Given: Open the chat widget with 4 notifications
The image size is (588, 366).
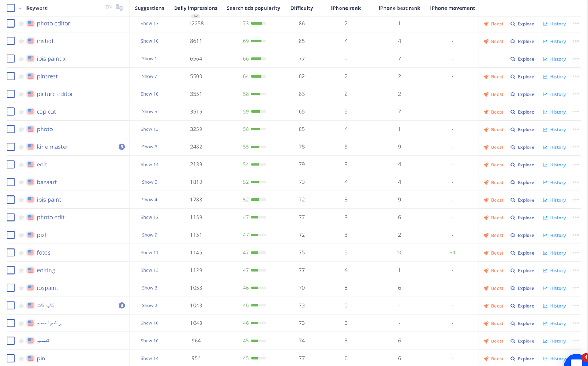Looking at the screenshot, I should tap(577, 361).
